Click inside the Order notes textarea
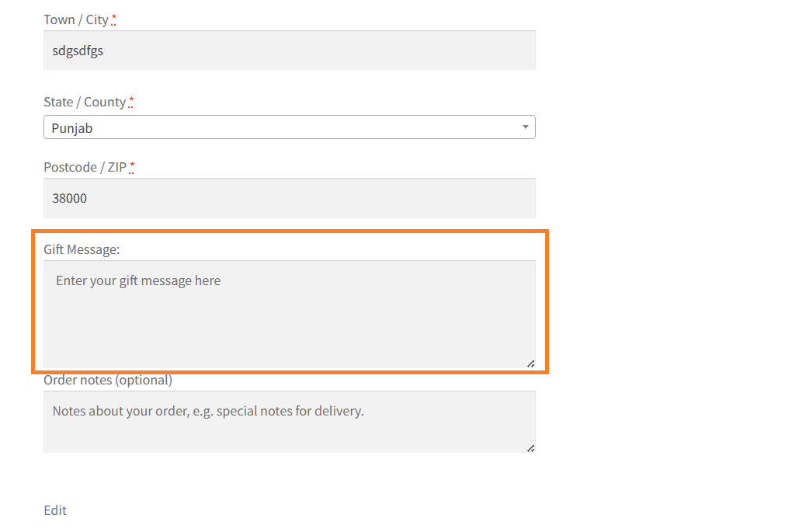 [290, 422]
